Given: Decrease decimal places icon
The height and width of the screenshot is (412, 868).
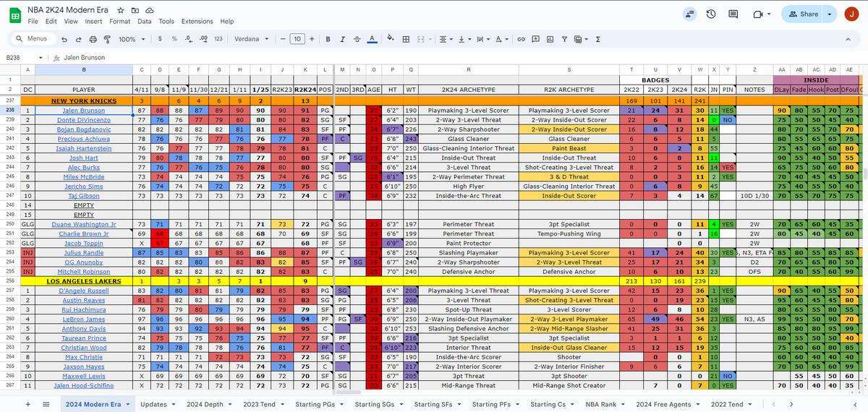Looking at the screenshot, I should click(189, 39).
